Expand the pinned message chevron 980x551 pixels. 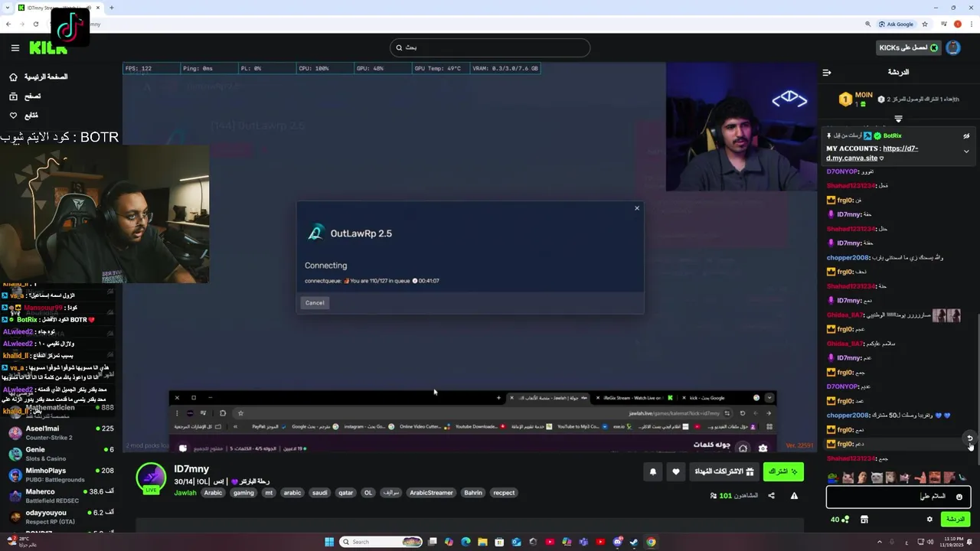966,152
